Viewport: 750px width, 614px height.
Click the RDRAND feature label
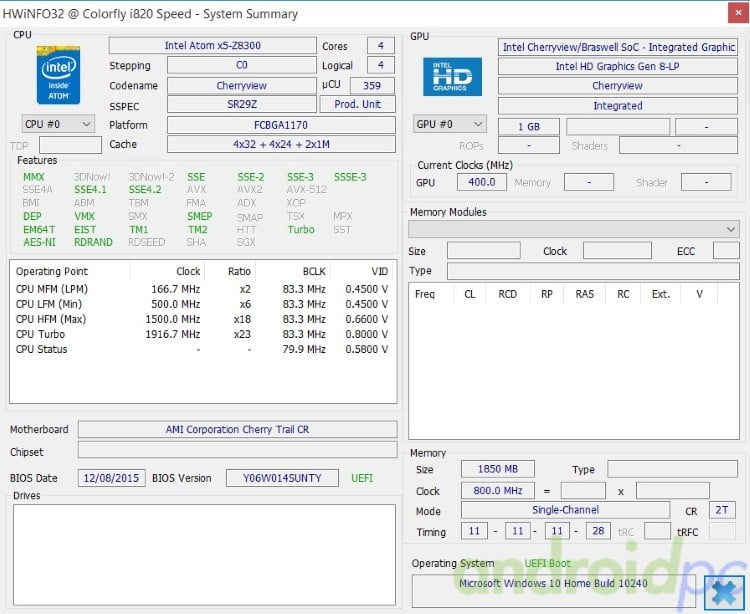(x=93, y=242)
